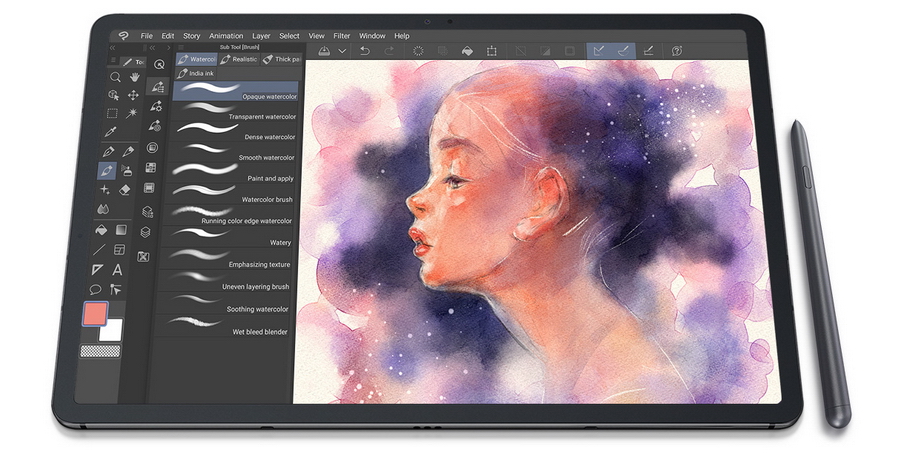Choose the Eraser tool
Viewport: 900px width, 470px height.
point(125,189)
